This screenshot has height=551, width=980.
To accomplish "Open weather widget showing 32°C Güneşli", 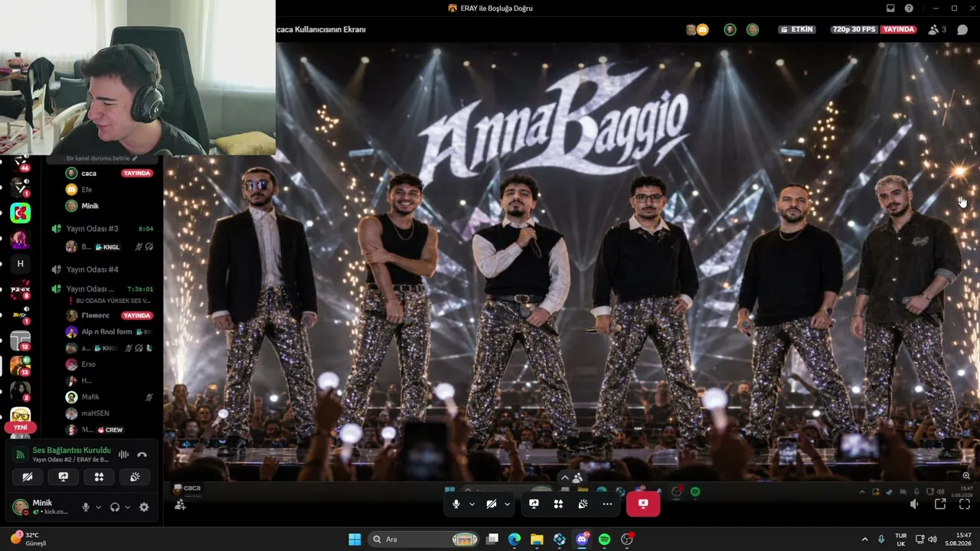I will (x=28, y=539).
